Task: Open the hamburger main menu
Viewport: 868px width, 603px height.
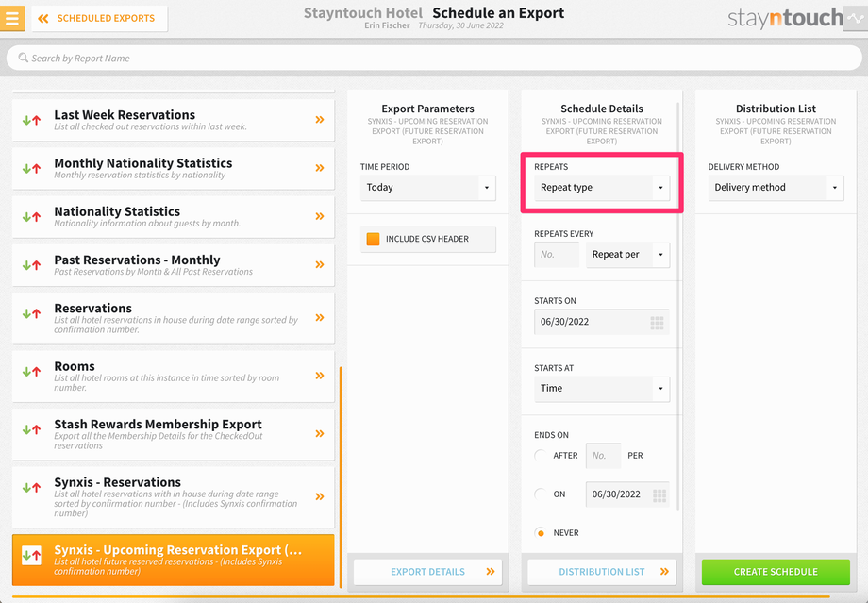Action: [x=11, y=18]
